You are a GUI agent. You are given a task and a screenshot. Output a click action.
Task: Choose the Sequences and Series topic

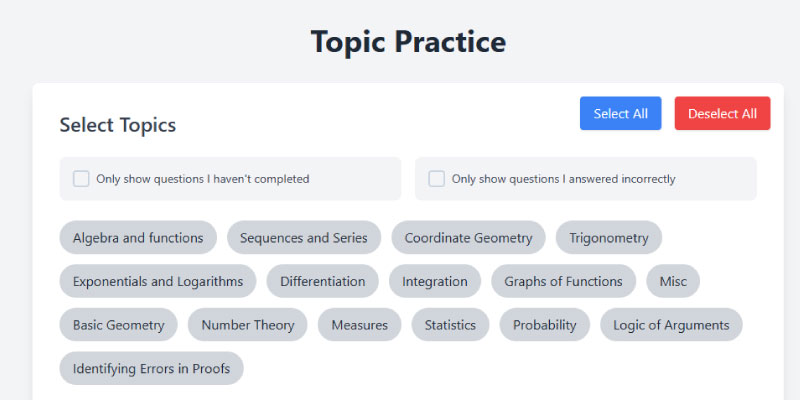coord(304,238)
